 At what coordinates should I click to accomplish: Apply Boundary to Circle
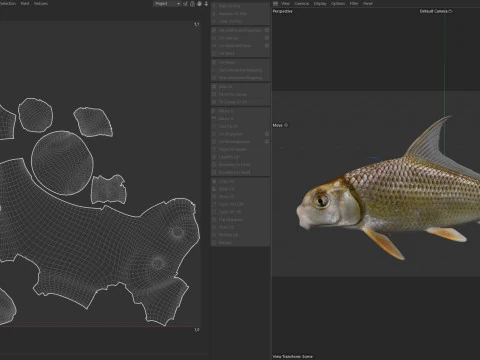click(x=240, y=165)
